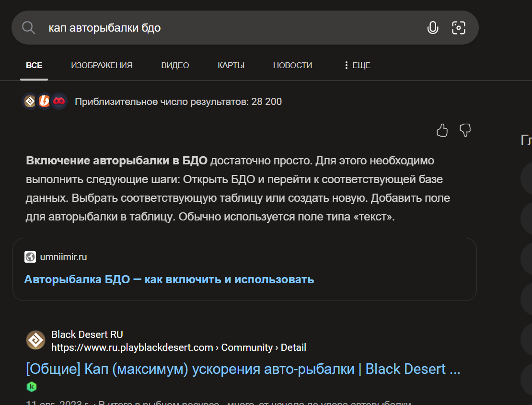Image resolution: width=532 pixels, height=405 pixels.
Task: Switch to the ИЗОБРАЖЕНИЯ tab
Action: tap(102, 65)
